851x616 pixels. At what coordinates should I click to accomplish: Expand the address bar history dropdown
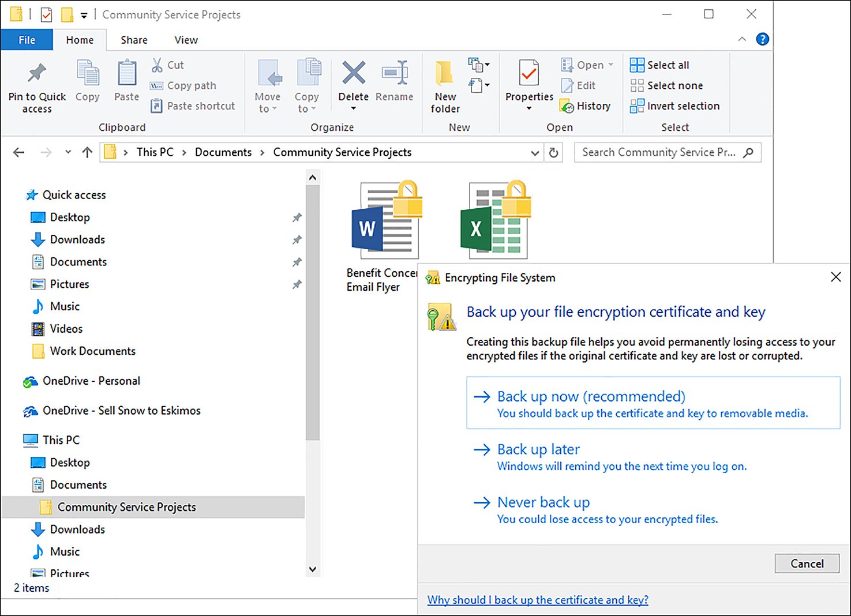pos(535,153)
